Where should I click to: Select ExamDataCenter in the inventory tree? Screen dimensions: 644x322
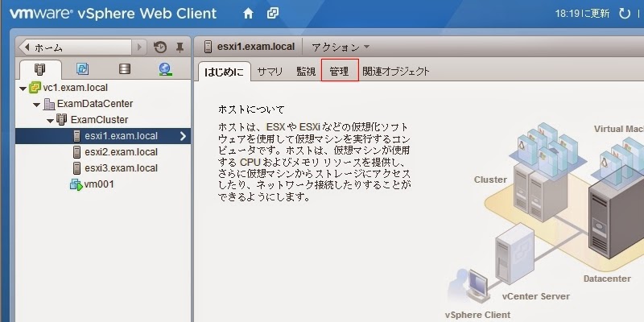(x=95, y=104)
